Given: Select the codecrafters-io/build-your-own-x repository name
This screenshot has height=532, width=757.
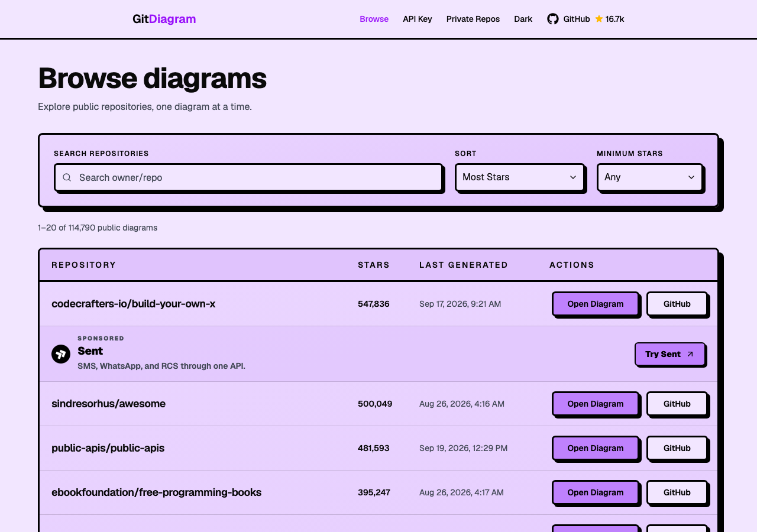Looking at the screenshot, I should click(133, 304).
